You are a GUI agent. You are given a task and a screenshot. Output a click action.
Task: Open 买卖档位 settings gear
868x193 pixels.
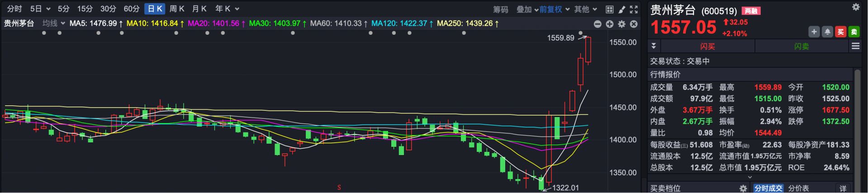(x=743, y=188)
